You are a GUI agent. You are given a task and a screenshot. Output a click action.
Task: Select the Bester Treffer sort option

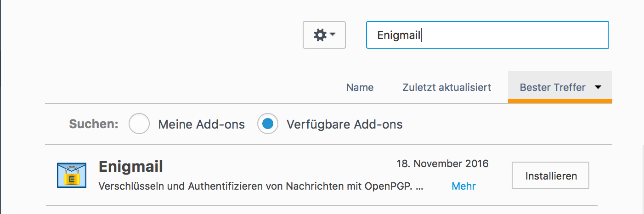[x=553, y=87]
